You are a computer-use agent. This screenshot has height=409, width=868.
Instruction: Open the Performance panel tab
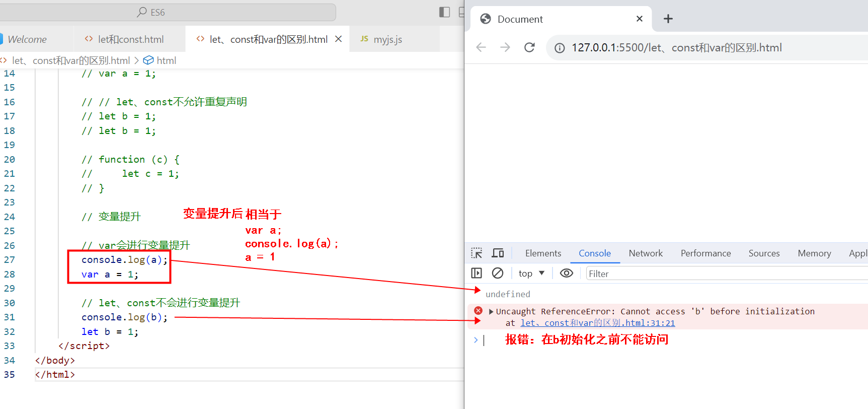pyautogui.click(x=705, y=253)
